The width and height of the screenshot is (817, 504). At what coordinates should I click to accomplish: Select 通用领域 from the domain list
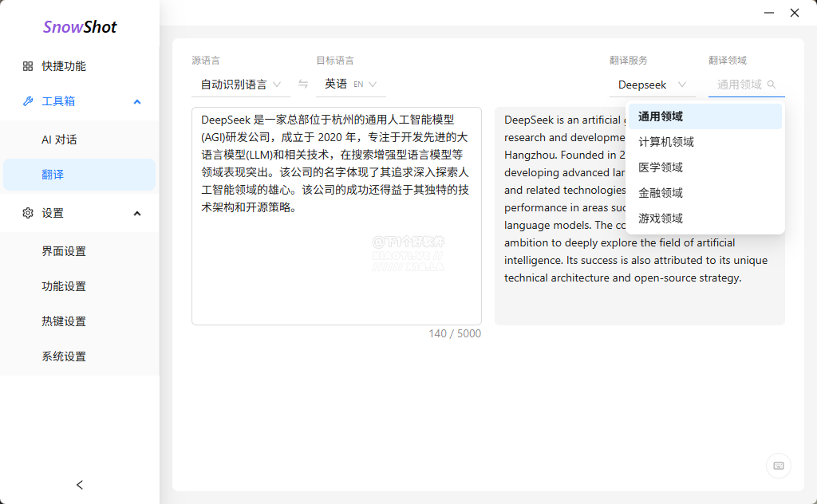[x=705, y=116]
